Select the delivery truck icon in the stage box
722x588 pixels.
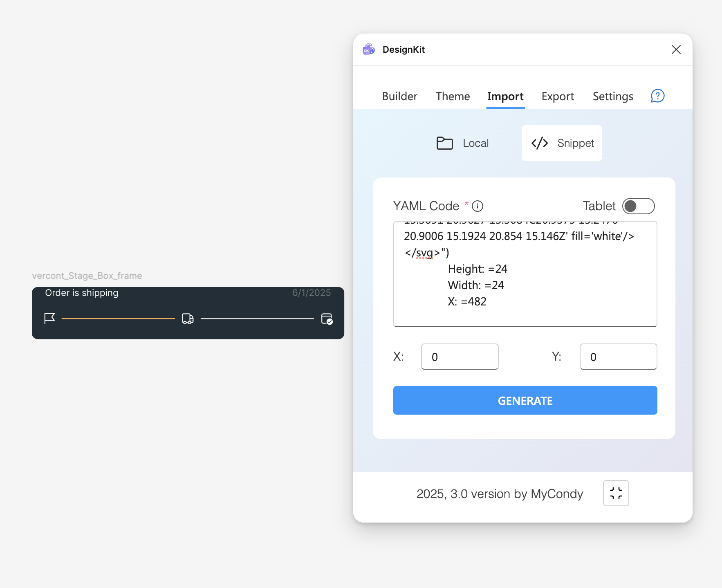click(188, 319)
